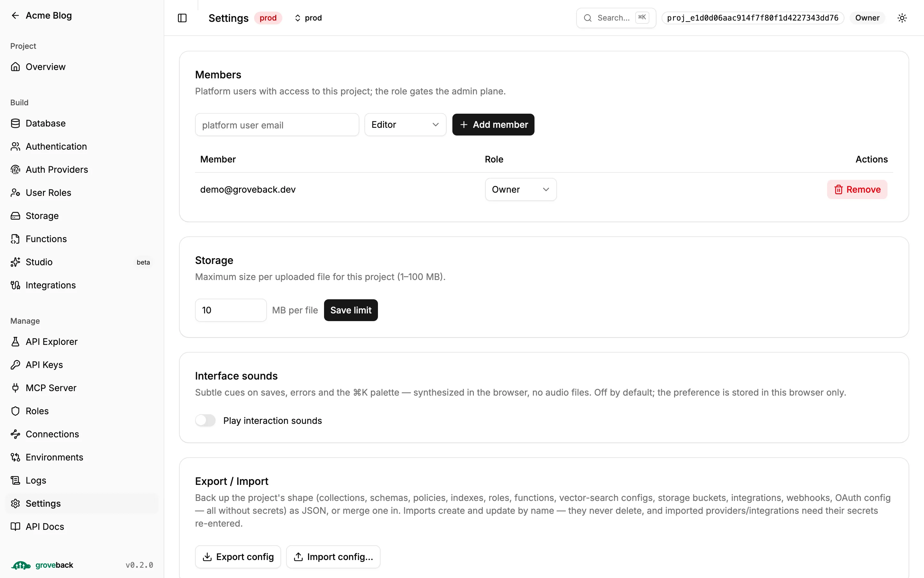Click Import config... button
The height and width of the screenshot is (578, 924).
coord(333,557)
